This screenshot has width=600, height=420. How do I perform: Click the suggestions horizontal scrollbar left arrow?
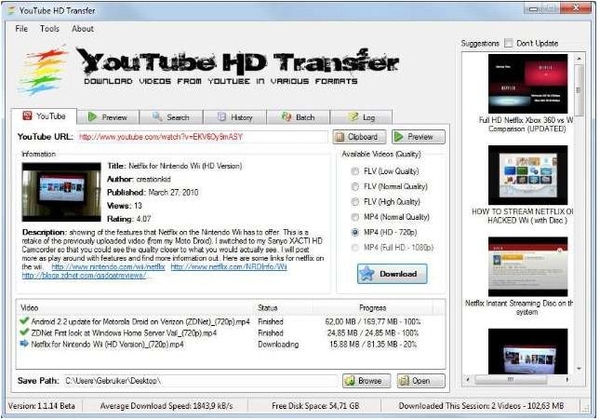(468, 379)
